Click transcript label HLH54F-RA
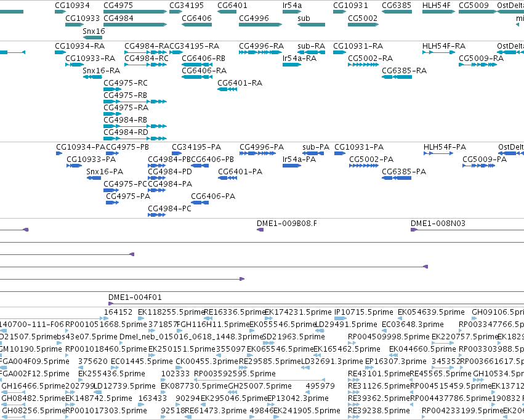The height and width of the screenshot is (420, 524). 444,46
